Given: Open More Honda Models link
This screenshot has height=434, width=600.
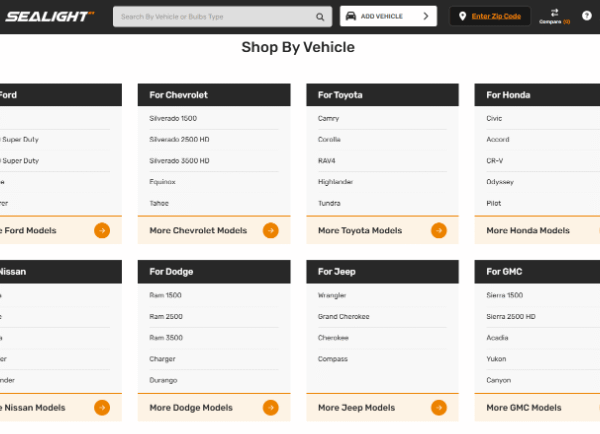Looking at the screenshot, I should pos(528,230).
